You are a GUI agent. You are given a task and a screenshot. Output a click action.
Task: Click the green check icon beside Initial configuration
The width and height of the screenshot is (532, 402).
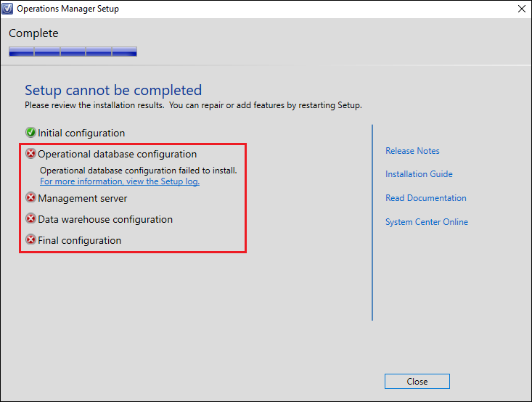point(30,132)
